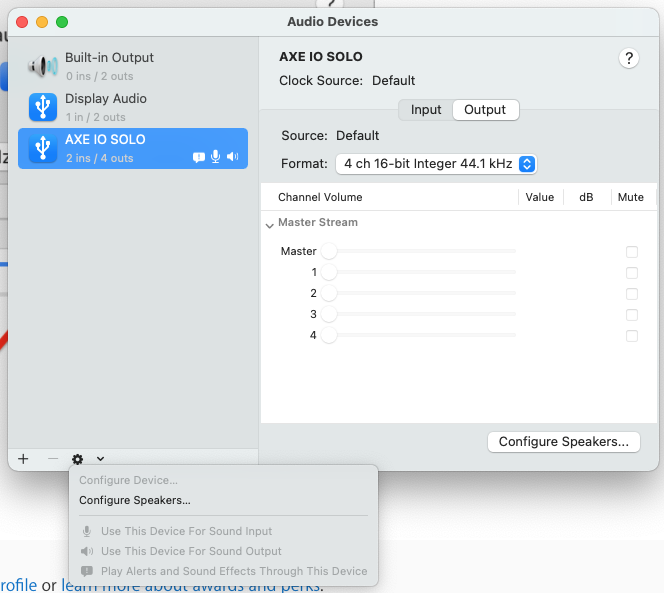Zoom the window with the green button
This screenshot has width=664, height=593.
(x=62, y=22)
